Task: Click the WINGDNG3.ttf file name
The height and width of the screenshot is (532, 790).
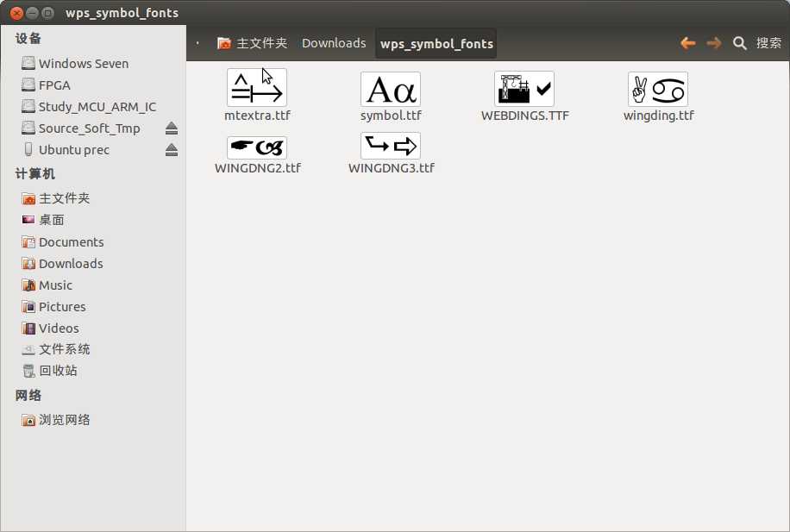Action: [391, 168]
